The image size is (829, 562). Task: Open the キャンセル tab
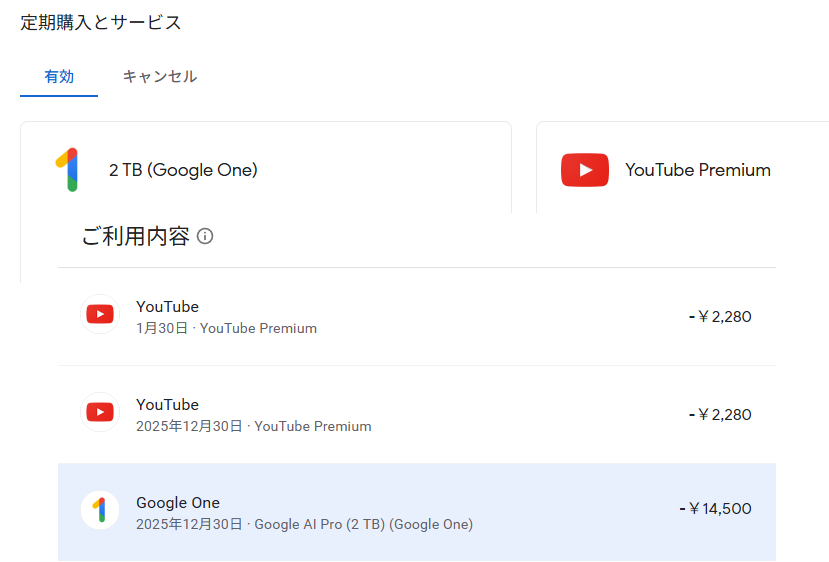click(159, 76)
